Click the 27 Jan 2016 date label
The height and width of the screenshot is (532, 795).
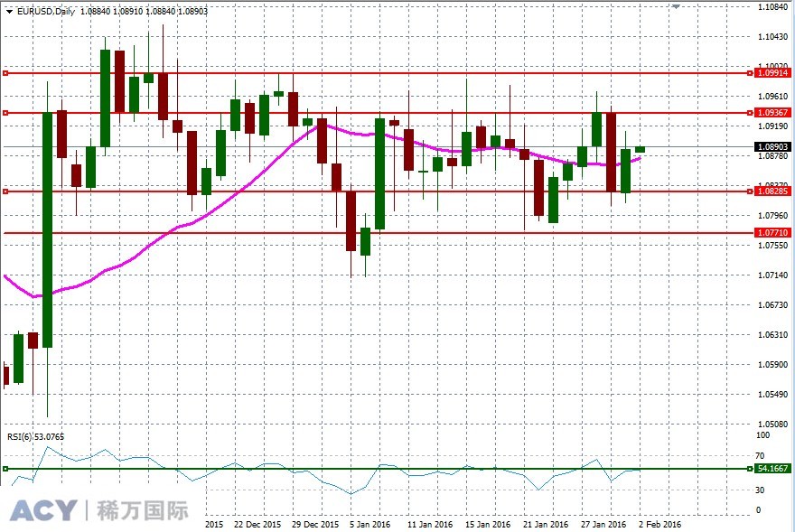pos(603,525)
